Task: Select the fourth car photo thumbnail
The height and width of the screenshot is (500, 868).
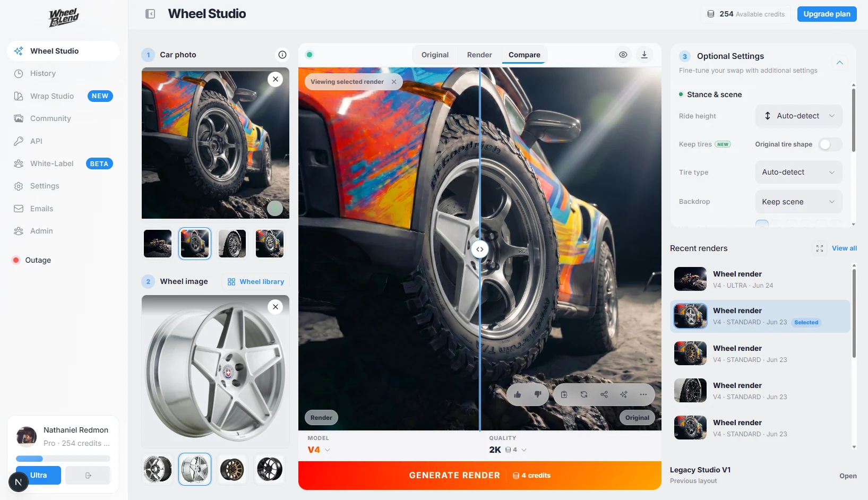Action: [x=270, y=244]
